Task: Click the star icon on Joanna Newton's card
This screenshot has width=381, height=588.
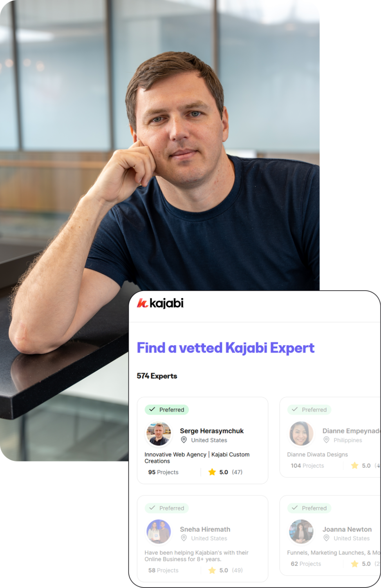Action: [355, 563]
